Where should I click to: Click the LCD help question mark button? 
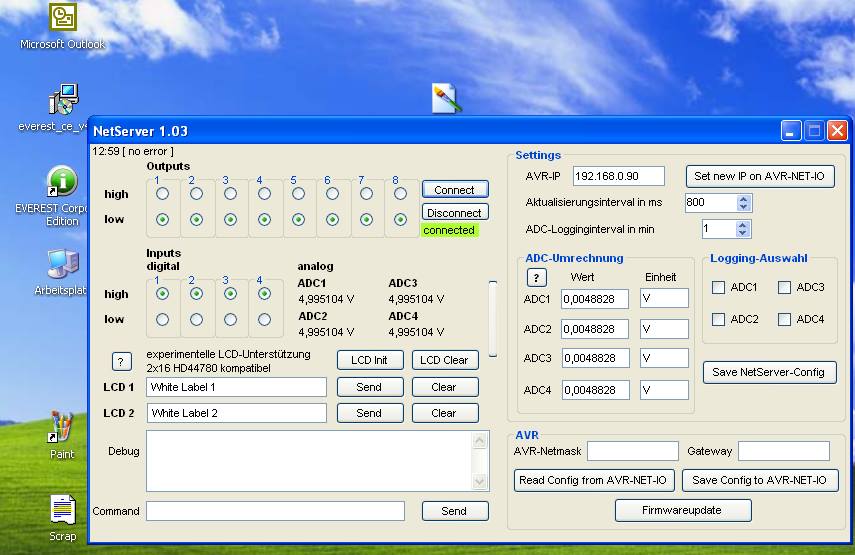pyautogui.click(x=122, y=362)
